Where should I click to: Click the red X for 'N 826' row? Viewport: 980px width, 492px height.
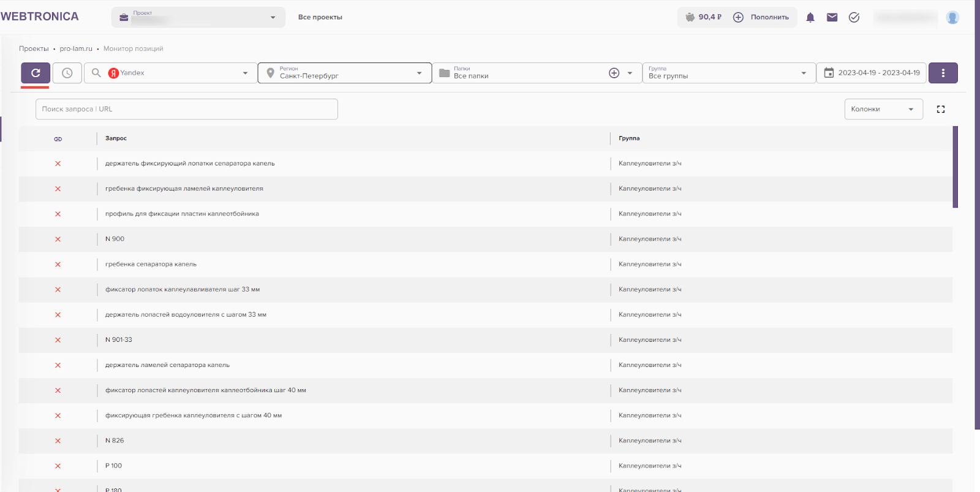click(58, 441)
